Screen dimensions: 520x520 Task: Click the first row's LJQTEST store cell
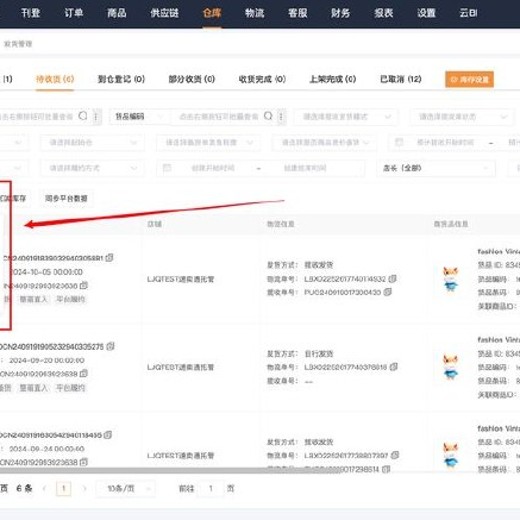point(180,279)
